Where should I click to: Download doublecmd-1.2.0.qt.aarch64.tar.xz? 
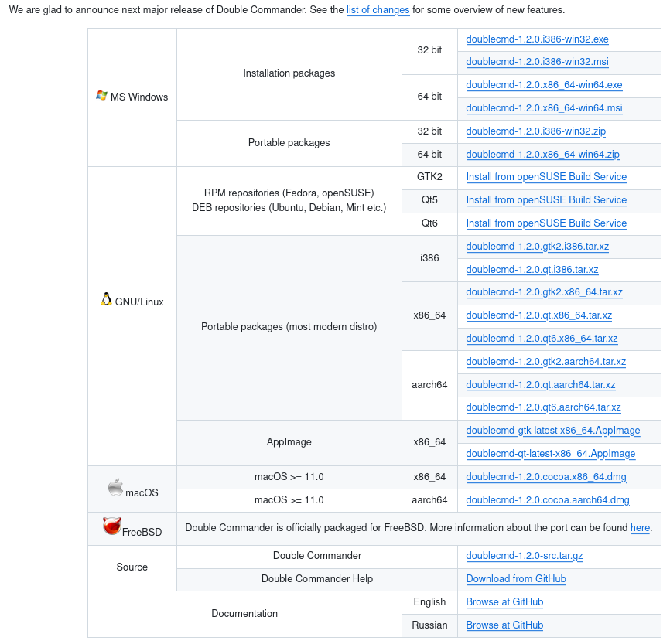pyautogui.click(x=541, y=385)
